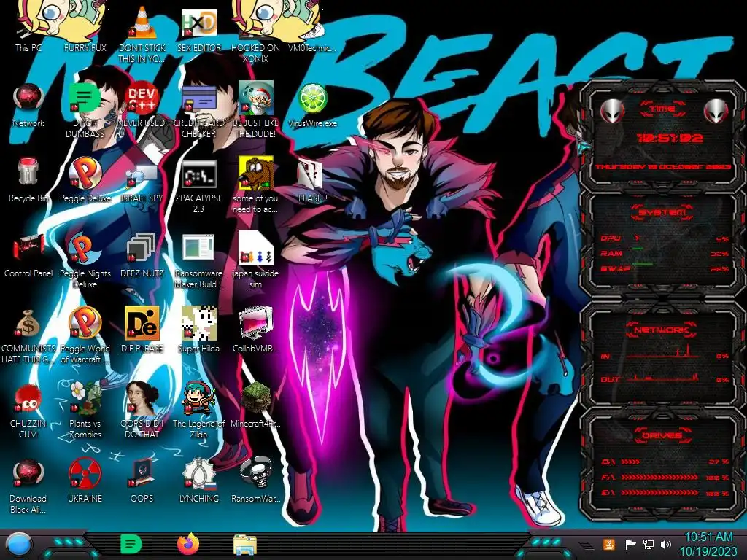
Task: Open the Network desktop icon
Action: (x=28, y=98)
